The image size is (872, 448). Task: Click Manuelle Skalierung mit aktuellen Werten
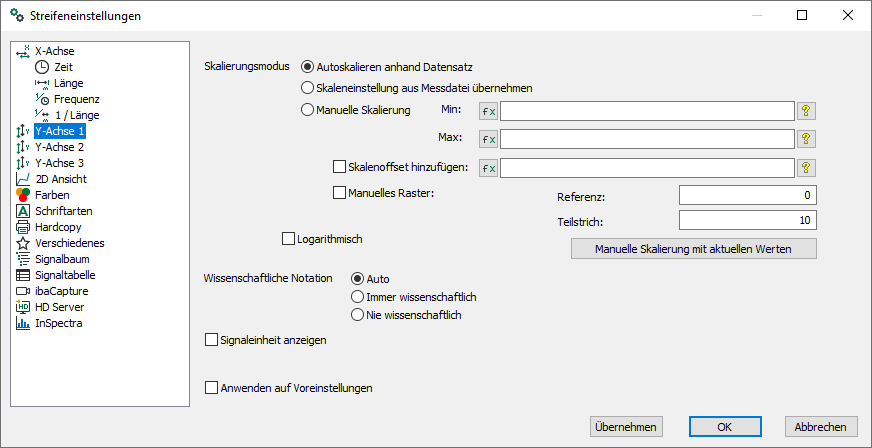tap(693, 249)
